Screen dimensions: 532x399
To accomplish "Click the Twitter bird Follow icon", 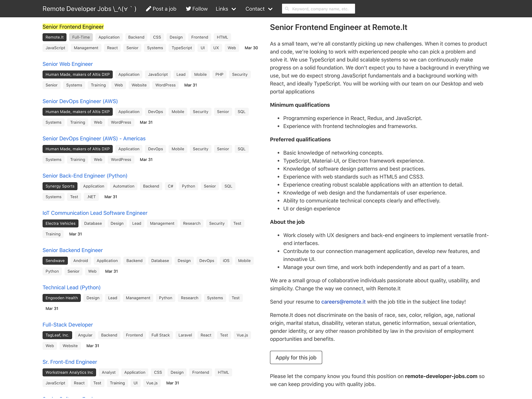I will 189,9.
